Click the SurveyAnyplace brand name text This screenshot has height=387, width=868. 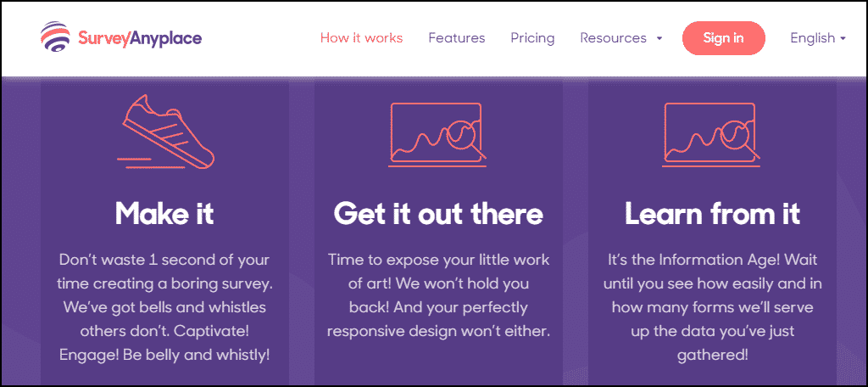click(140, 38)
